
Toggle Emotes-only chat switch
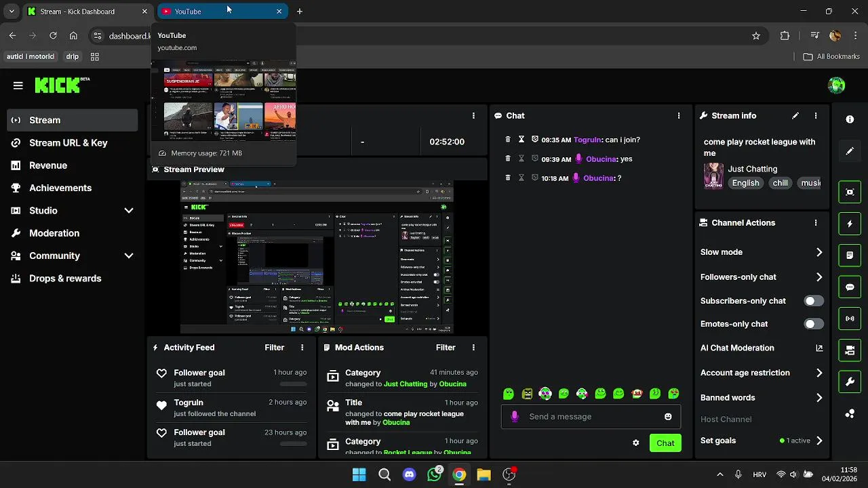click(814, 324)
